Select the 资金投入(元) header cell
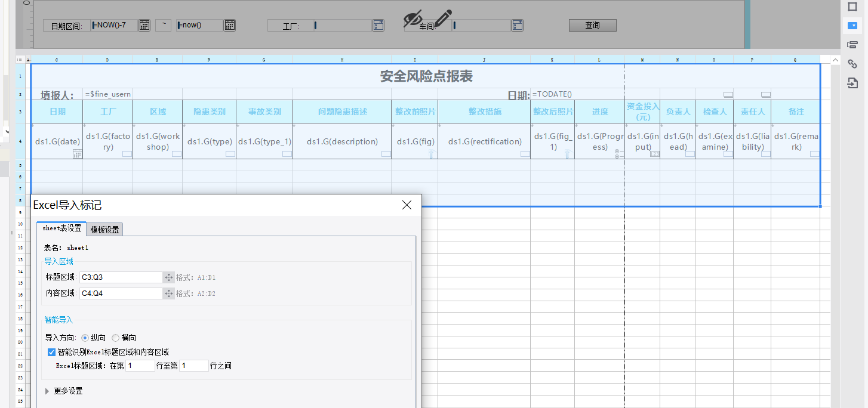The height and width of the screenshot is (408, 868). point(643,112)
